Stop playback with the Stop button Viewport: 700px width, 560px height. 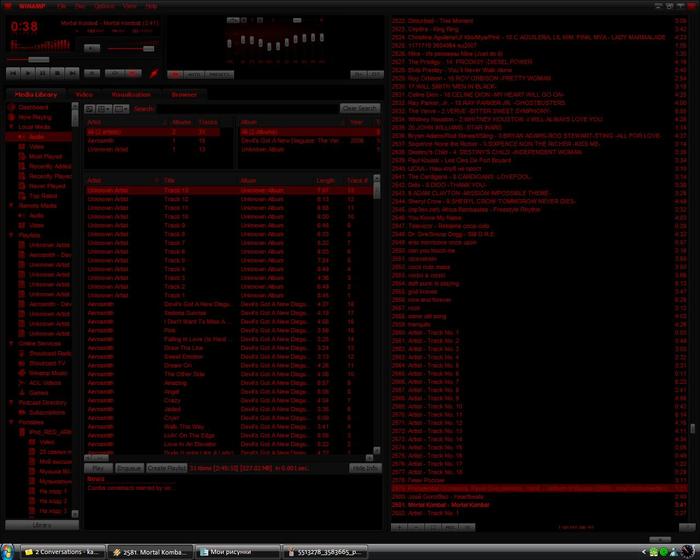click(57, 73)
